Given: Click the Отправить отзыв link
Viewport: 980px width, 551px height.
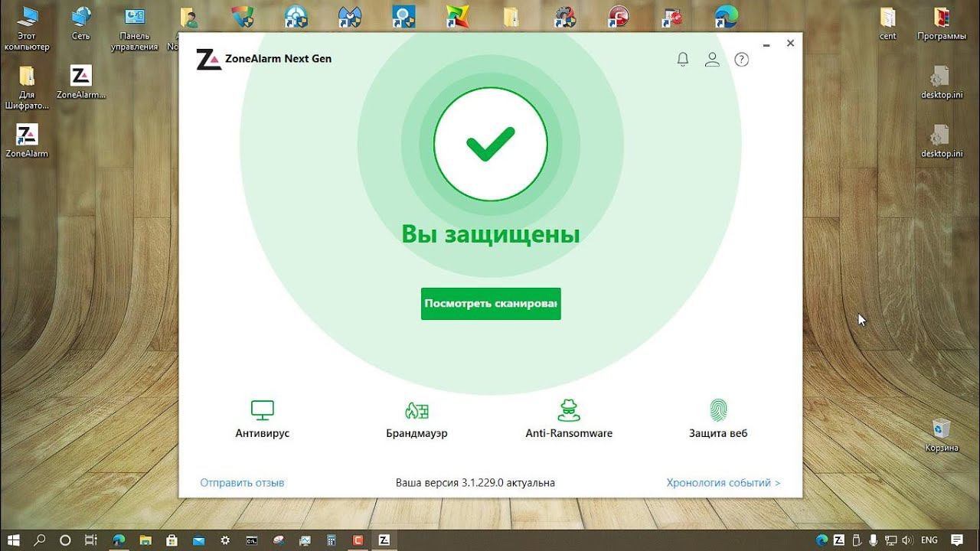Looking at the screenshot, I should [x=242, y=483].
